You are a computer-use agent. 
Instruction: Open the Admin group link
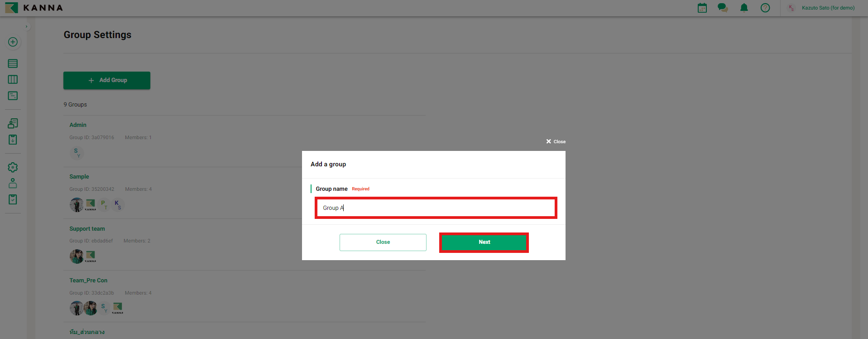[x=78, y=125]
